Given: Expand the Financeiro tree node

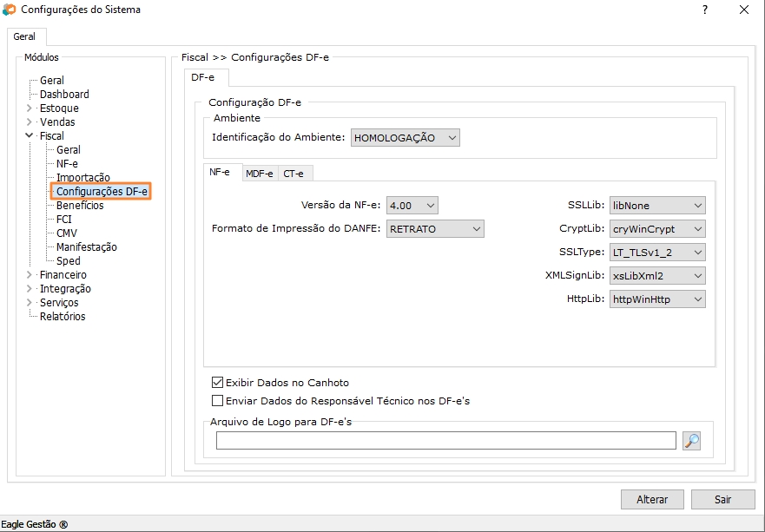Looking at the screenshot, I should (x=30, y=275).
